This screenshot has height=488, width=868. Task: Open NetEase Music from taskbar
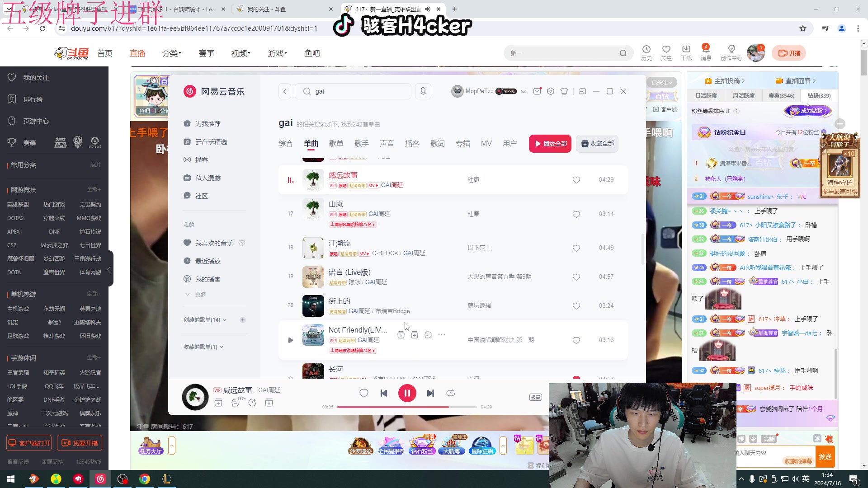pos(100,479)
